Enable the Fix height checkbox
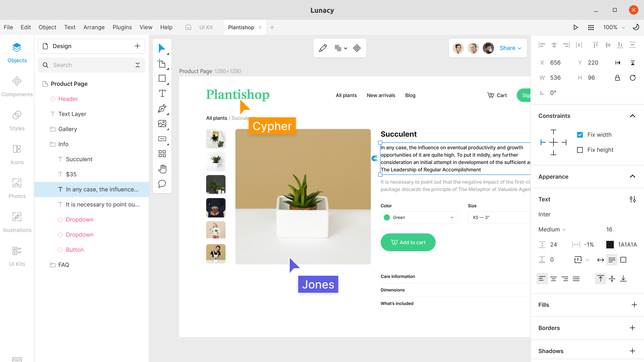Screen dimensions: 644x362 (x=580, y=150)
